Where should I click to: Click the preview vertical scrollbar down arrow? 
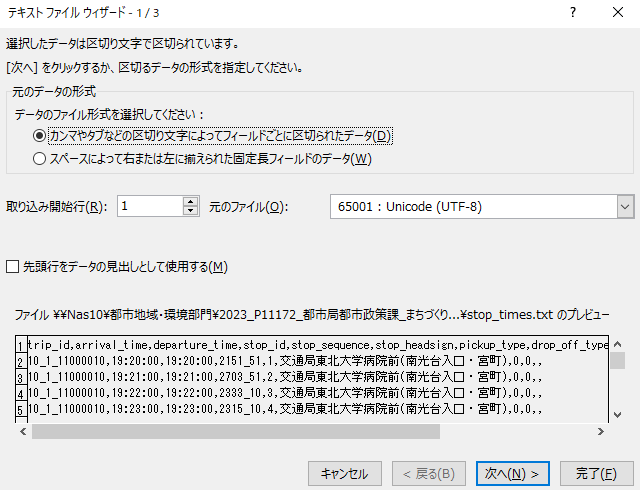618,416
